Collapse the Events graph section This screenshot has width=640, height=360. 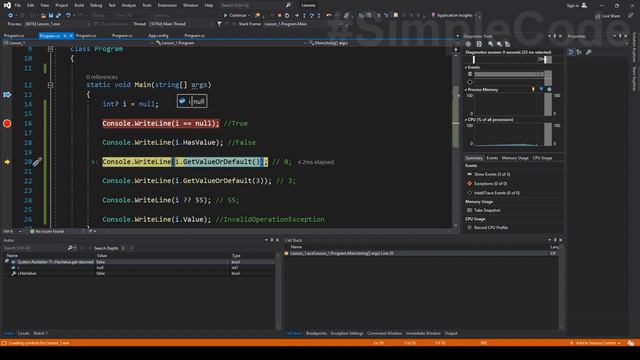coord(466,67)
